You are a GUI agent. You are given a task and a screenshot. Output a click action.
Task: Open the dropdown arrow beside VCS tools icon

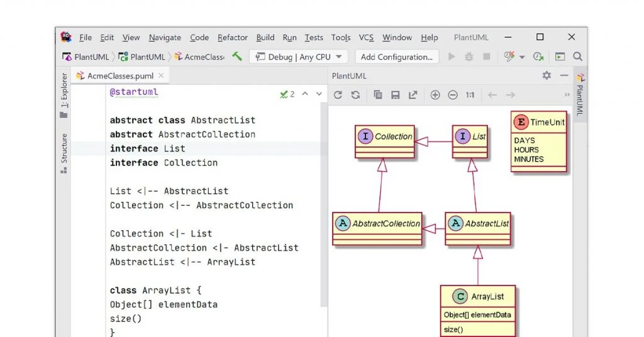(x=522, y=57)
